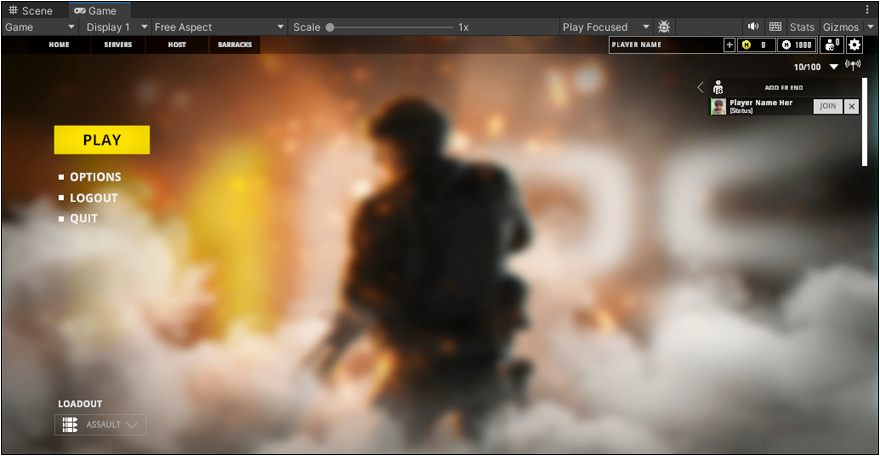
Task: Remove the friend entry with X button
Action: 851,106
